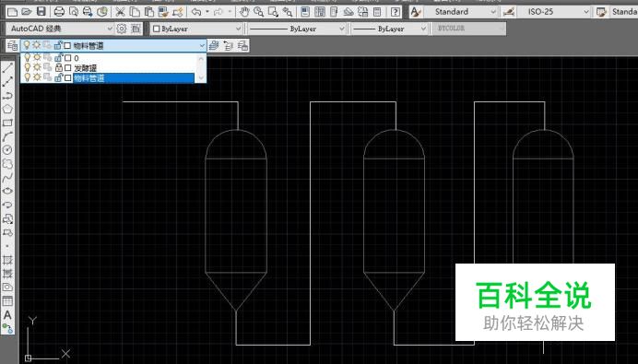Click the Open file icon
Viewport: 638px width, 364px height.
[x=27, y=12]
